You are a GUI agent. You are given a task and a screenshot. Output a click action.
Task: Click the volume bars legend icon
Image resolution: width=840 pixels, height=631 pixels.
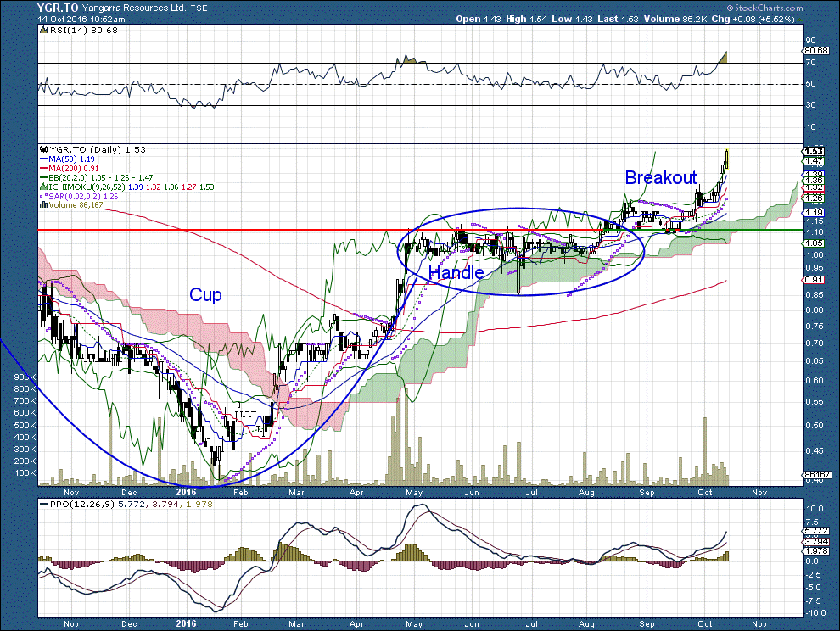click(44, 205)
